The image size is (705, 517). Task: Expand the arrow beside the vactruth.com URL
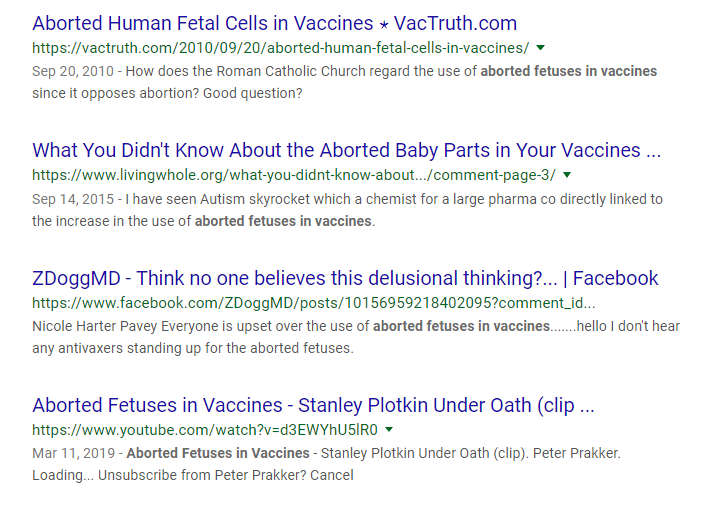pyautogui.click(x=540, y=47)
